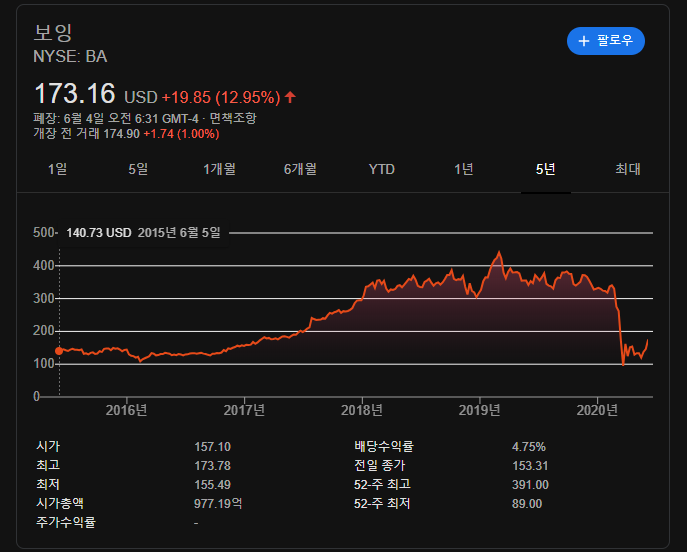Click the red up arrow price indicator
The height and width of the screenshot is (552, 687).
click(290, 97)
